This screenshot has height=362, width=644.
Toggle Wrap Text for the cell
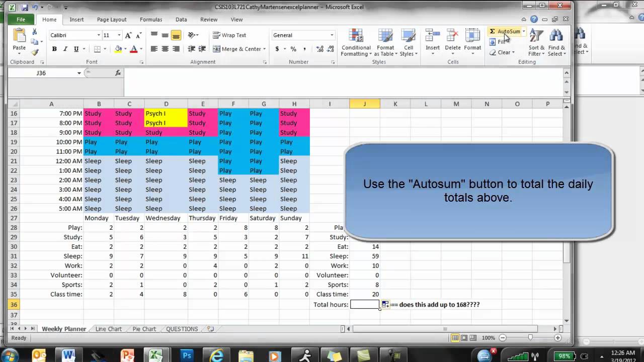[x=229, y=35]
